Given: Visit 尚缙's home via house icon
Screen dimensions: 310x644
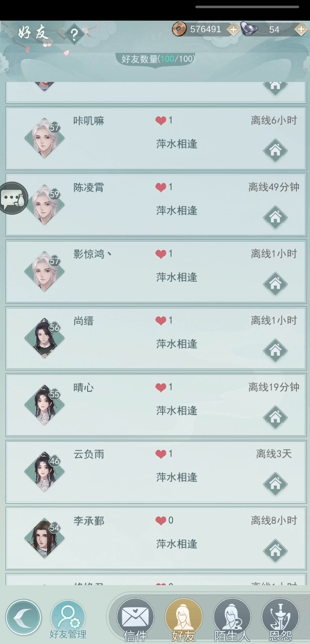Looking at the screenshot, I should pos(275,351).
